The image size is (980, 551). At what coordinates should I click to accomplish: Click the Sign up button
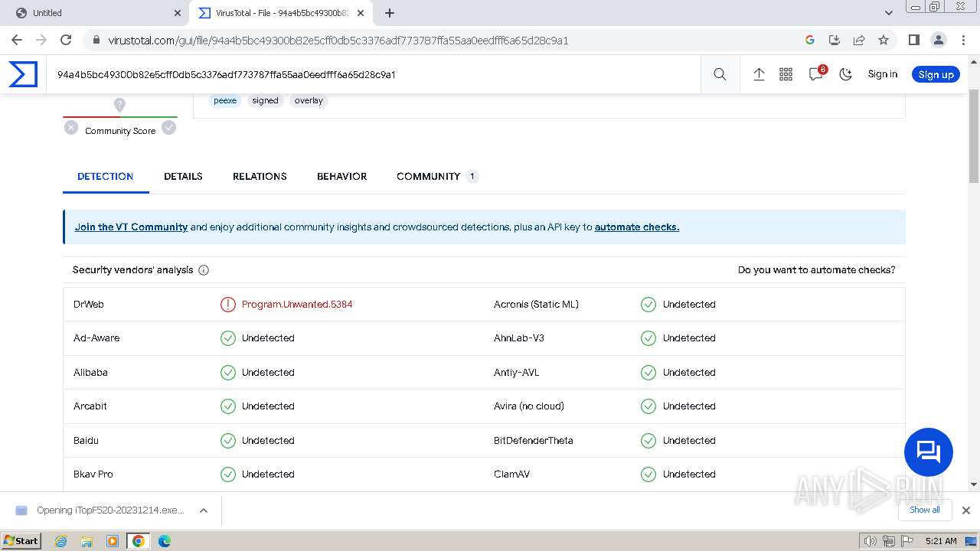click(936, 74)
